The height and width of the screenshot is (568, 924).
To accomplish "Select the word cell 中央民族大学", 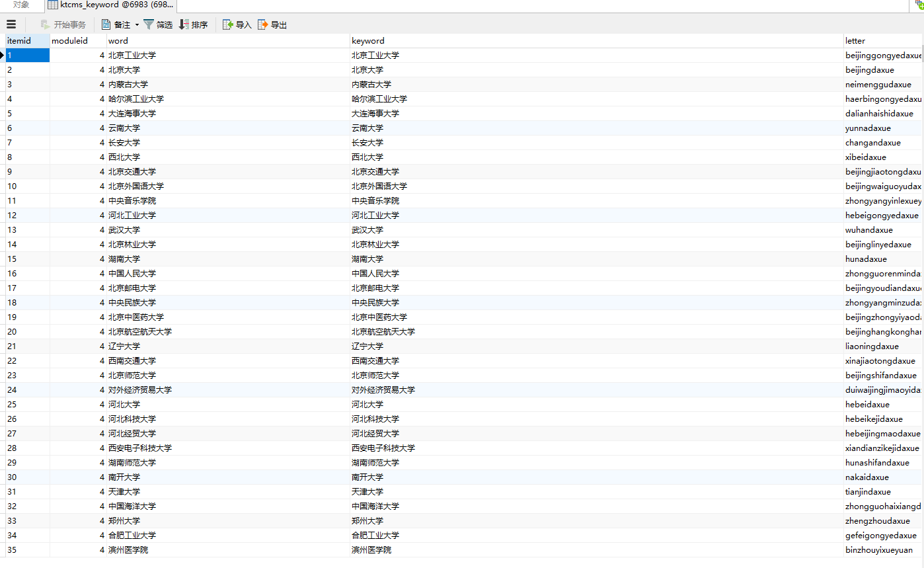I will click(x=228, y=303).
